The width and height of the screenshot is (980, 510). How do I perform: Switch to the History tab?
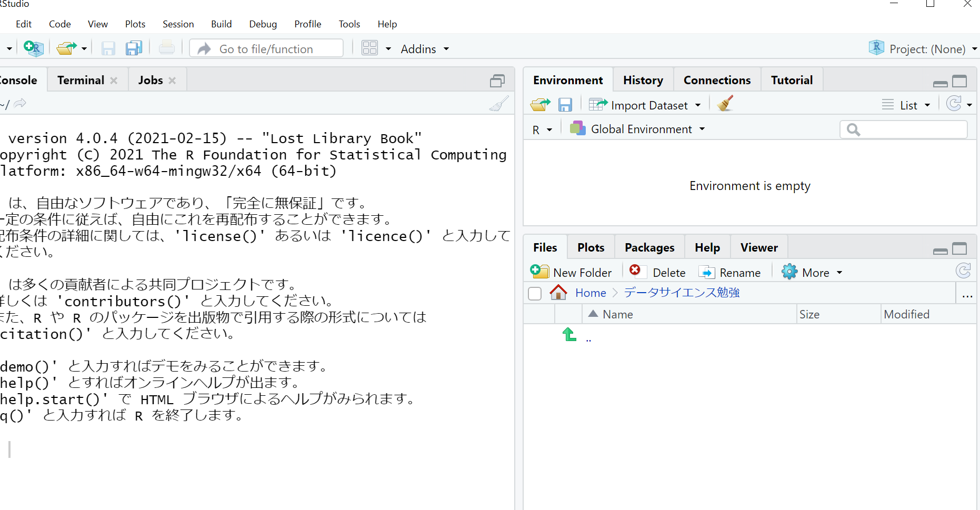643,80
